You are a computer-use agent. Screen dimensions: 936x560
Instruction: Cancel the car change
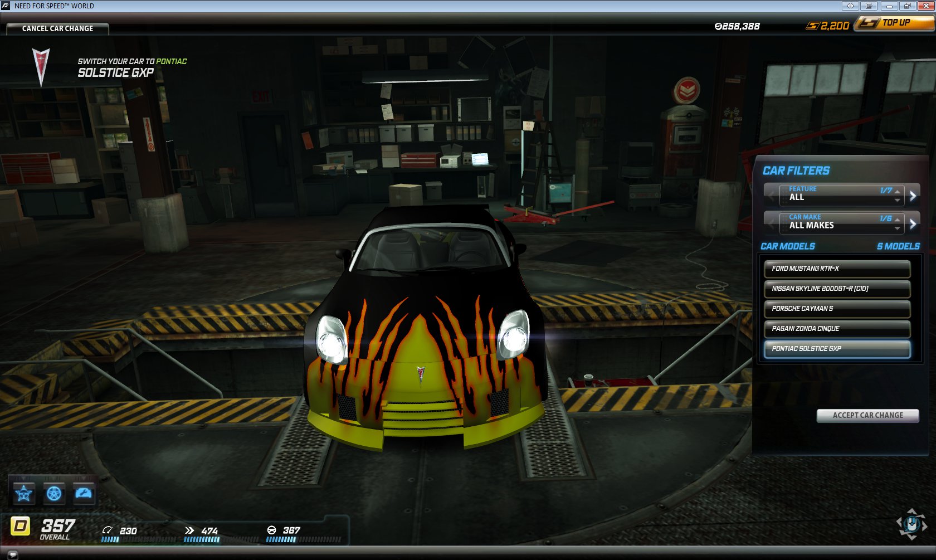tap(57, 28)
